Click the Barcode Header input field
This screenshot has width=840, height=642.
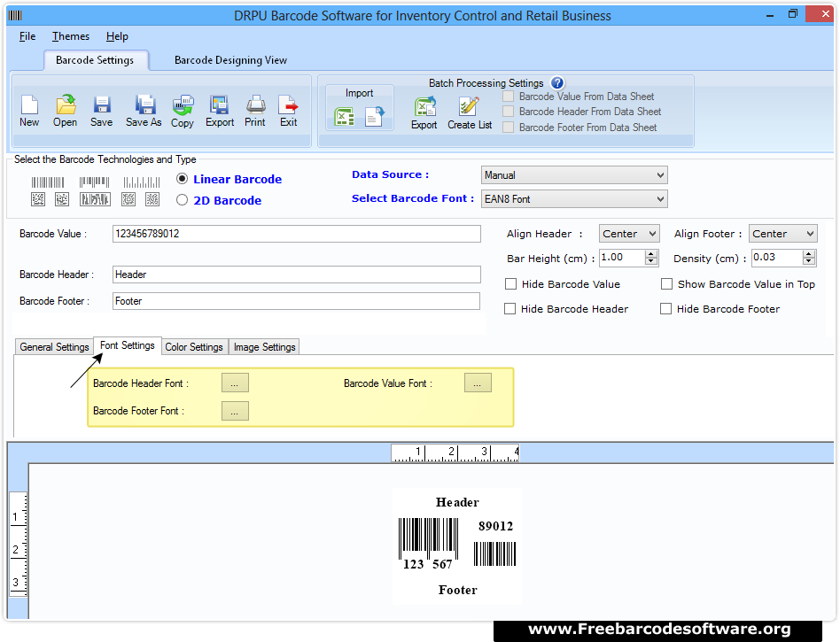click(296, 275)
